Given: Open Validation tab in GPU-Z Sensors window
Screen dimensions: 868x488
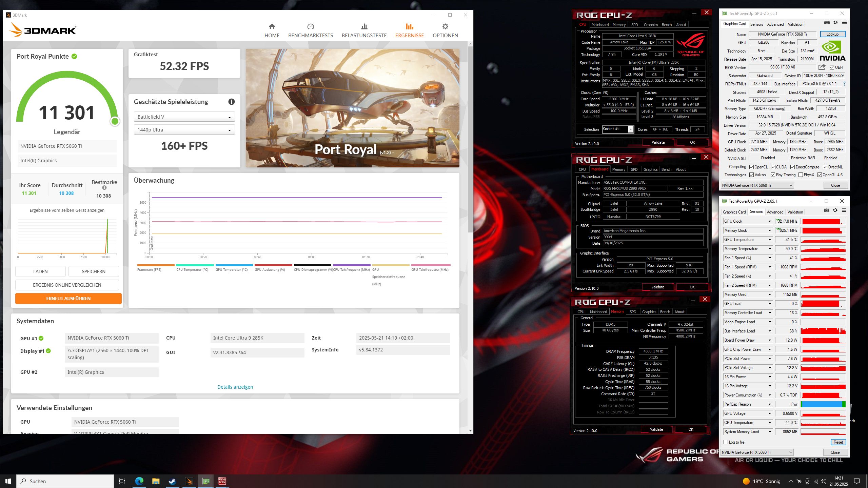Looking at the screenshot, I should pyautogui.click(x=795, y=212).
